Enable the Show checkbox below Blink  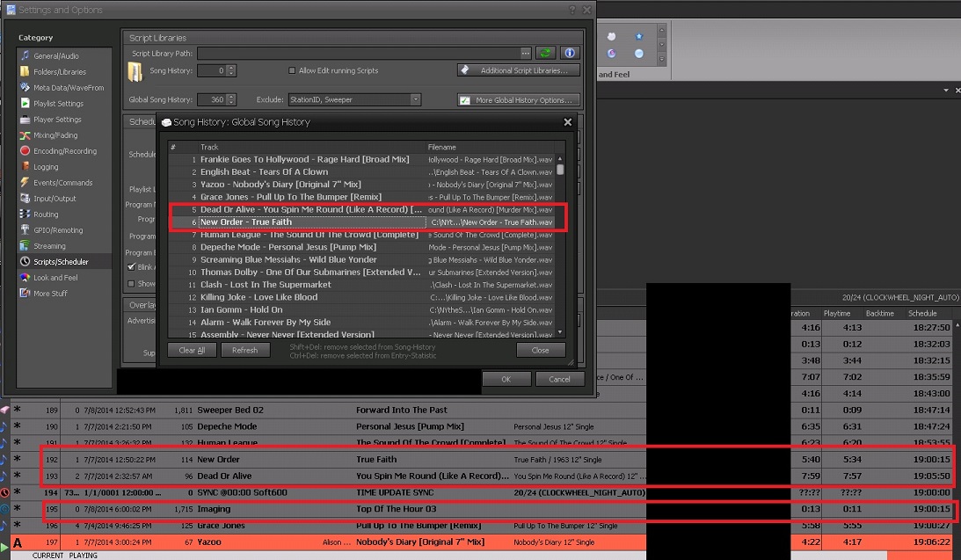click(131, 284)
